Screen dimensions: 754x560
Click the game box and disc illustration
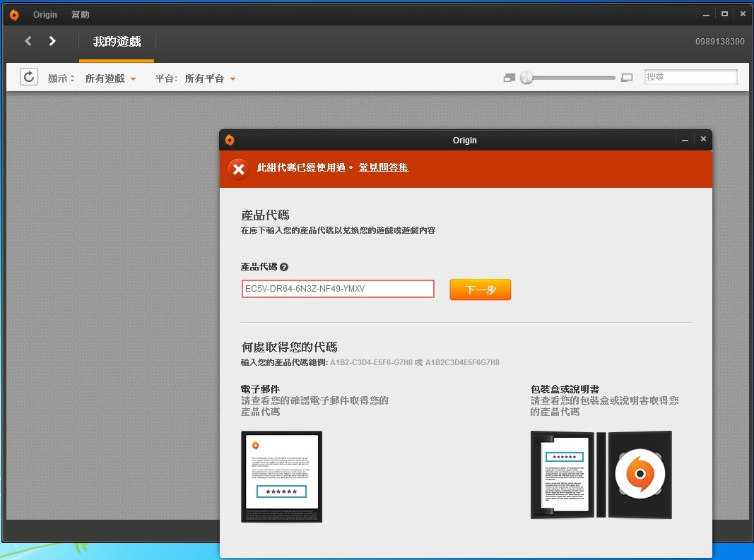601,475
